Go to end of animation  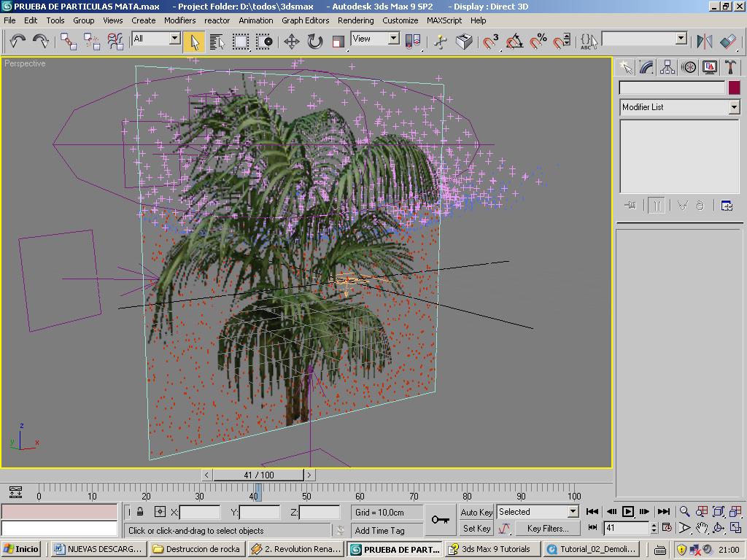(x=664, y=511)
